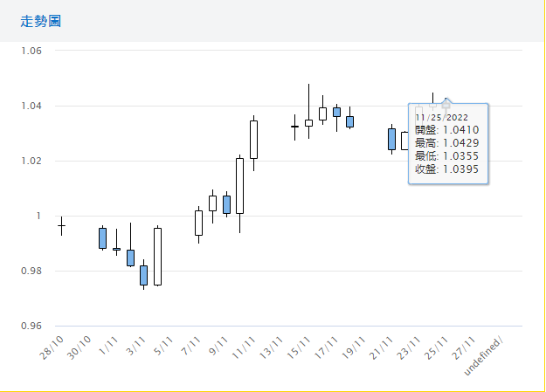Image resolution: width=546 pixels, height=392 pixels.
Task: Click the doji candlestick above 28/10
Action: coord(61,226)
